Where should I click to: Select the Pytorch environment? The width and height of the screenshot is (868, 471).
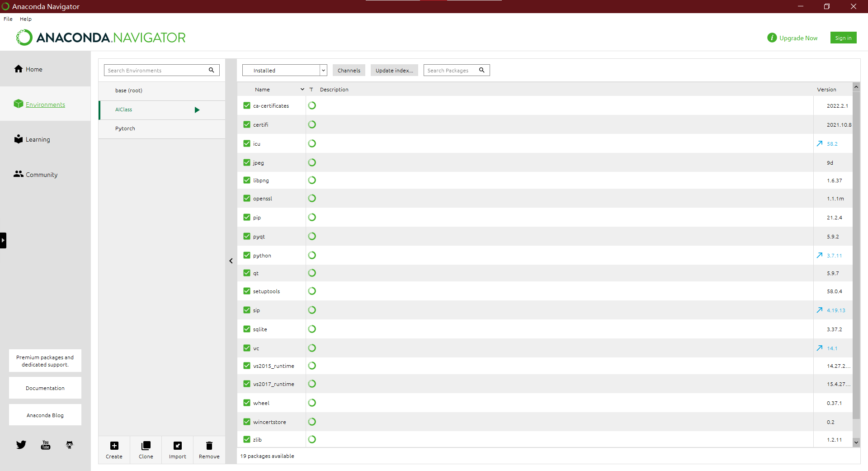tap(162, 128)
